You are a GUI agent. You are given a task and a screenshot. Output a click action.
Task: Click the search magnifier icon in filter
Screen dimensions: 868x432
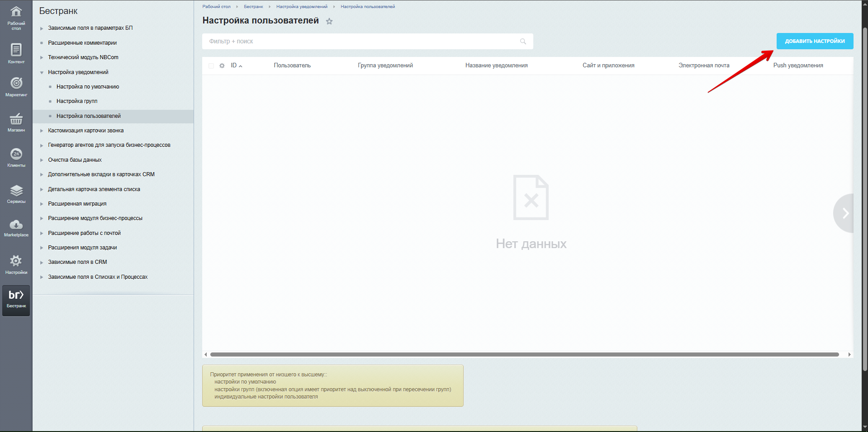[523, 42]
